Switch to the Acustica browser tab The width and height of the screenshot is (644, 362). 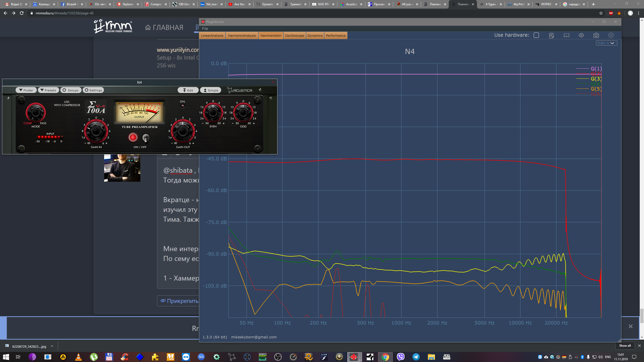351,4
